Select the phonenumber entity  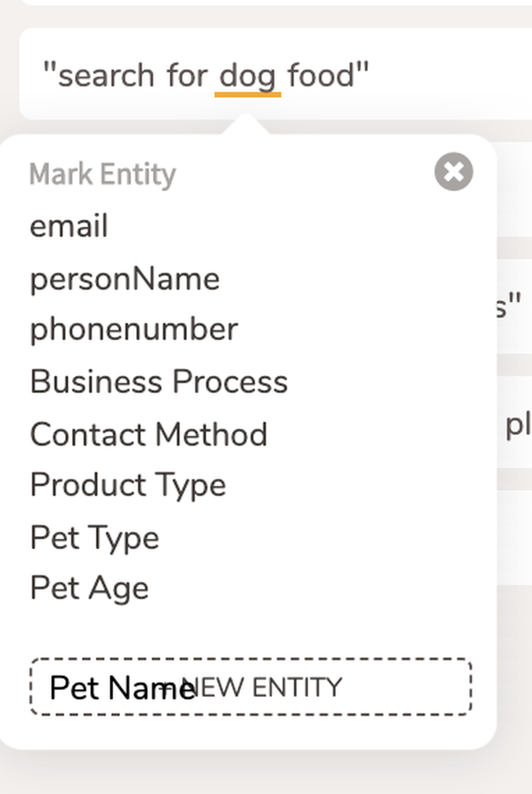click(133, 328)
